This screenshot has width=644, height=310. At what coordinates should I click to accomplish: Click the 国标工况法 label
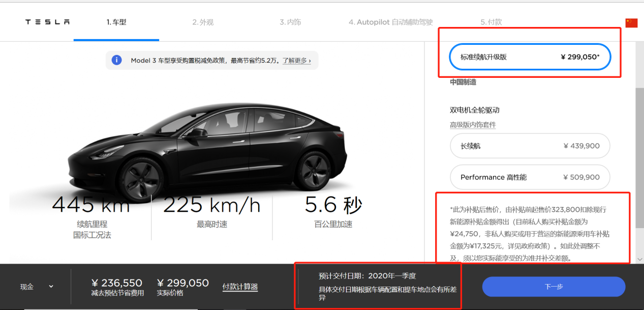pyautogui.click(x=91, y=235)
